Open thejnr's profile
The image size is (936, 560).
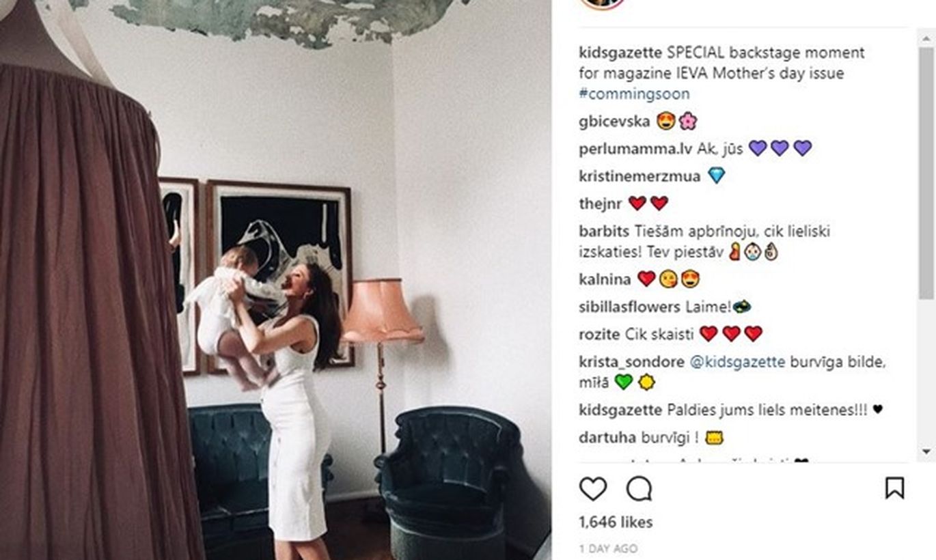(x=599, y=203)
